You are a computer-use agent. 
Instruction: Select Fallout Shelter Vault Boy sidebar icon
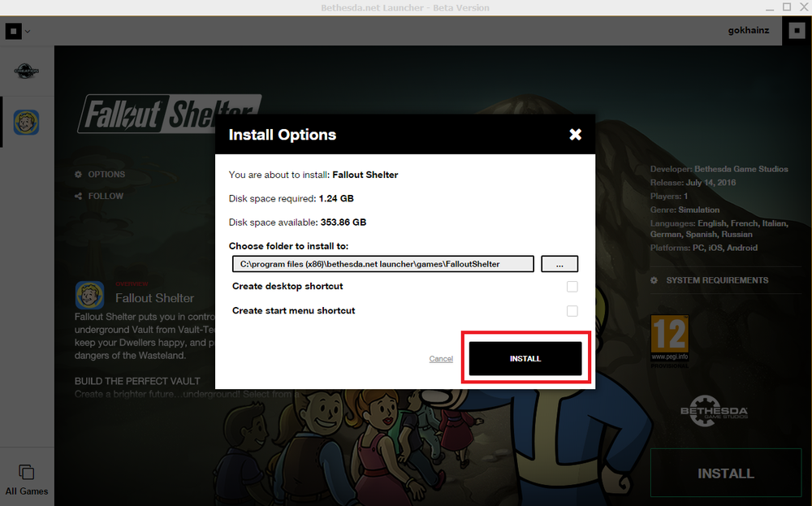click(27, 122)
